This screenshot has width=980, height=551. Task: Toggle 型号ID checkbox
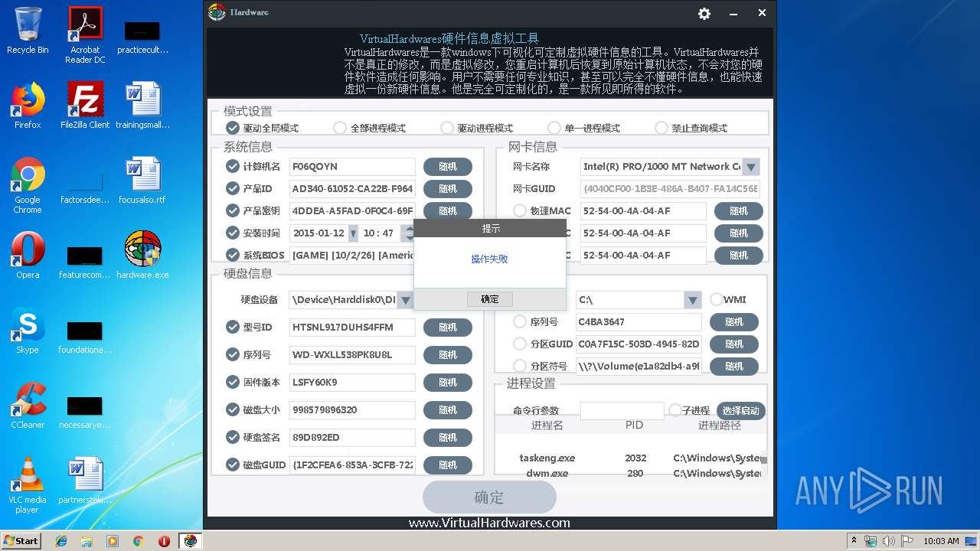coord(233,327)
